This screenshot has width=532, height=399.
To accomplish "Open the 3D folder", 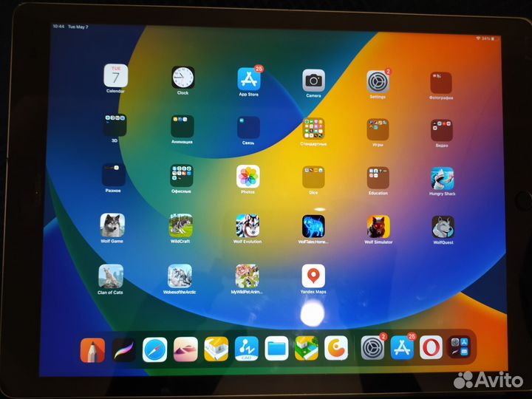I will tap(115, 125).
